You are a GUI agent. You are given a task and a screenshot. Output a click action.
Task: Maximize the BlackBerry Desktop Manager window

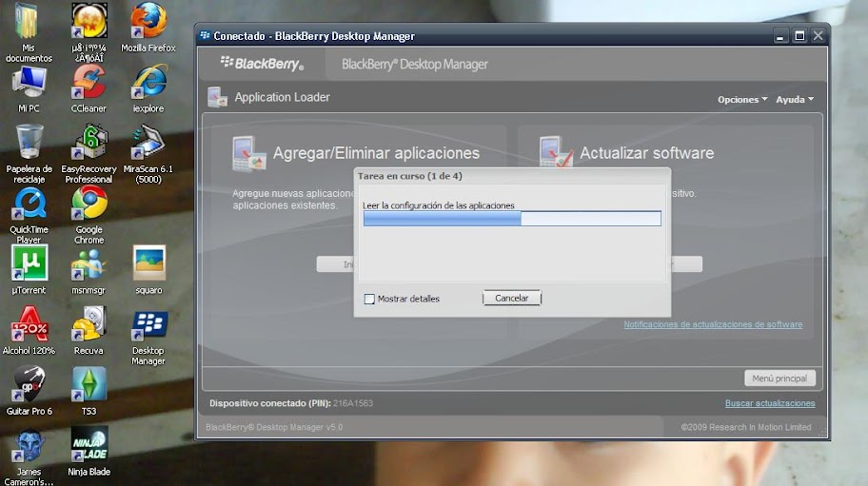point(799,36)
